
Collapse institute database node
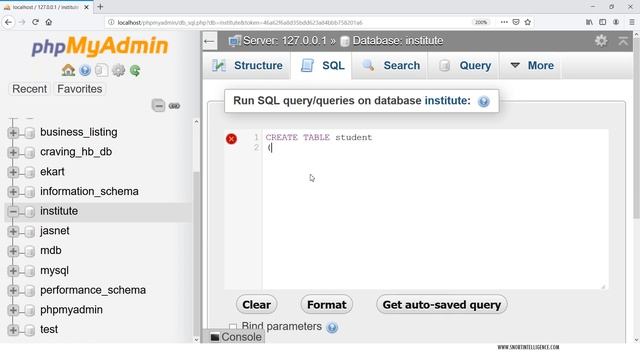click(x=13, y=211)
